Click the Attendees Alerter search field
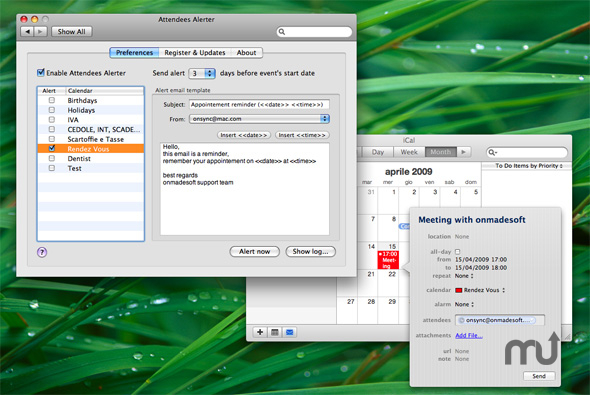590x395 pixels. point(314,32)
